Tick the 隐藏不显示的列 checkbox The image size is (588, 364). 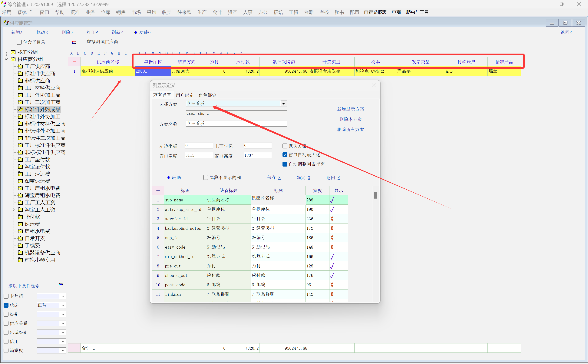(206, 177)
